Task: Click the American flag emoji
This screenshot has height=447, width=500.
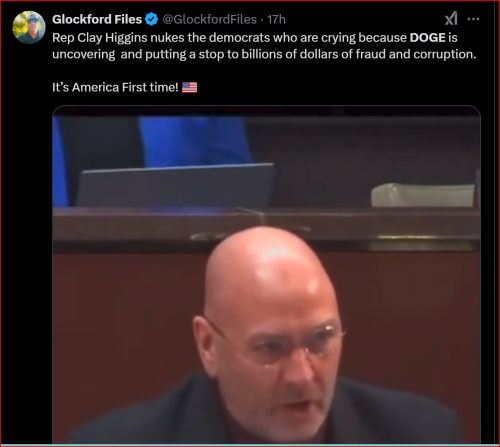Action: click(189, 87)
